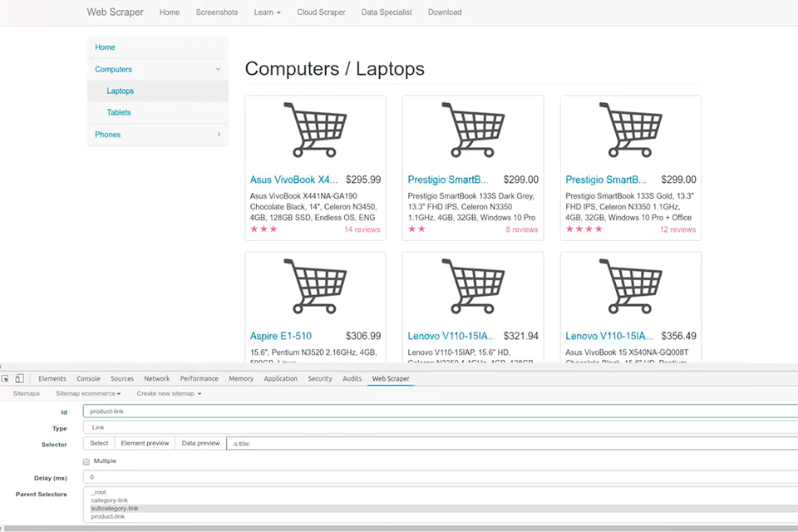Screen dimensions: 798x532
Task: Enable the Multiple checkbox
Action: coord(86,461)
